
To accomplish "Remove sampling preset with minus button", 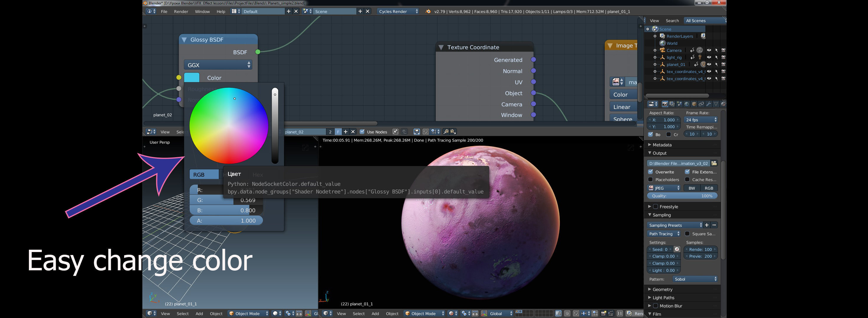I will click(714, 225).
